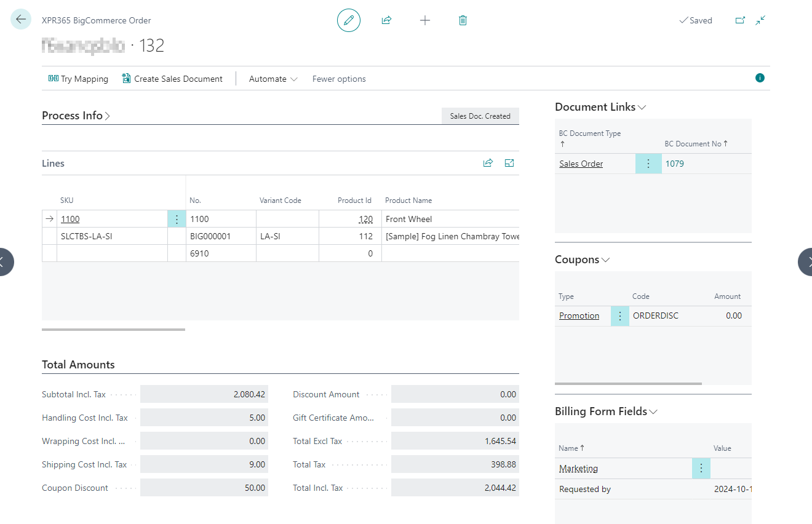Sort by BC Document No column header
This screenshot has width=812, height=524.
(x=696, y=143)
